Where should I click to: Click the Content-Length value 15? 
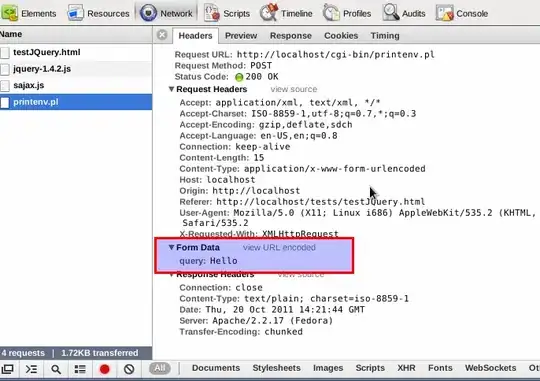coord(259,158)
